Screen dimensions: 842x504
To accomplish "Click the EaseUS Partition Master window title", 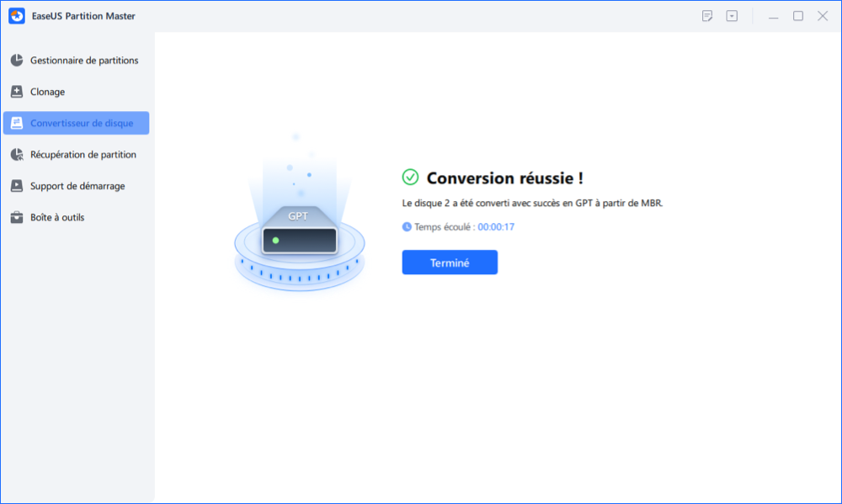I will [85, 16].
